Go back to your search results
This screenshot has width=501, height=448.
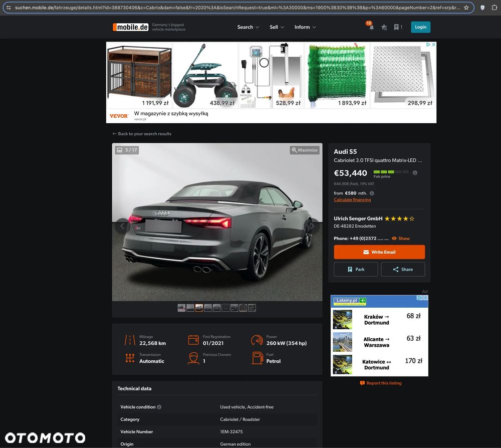click(142, 134)
